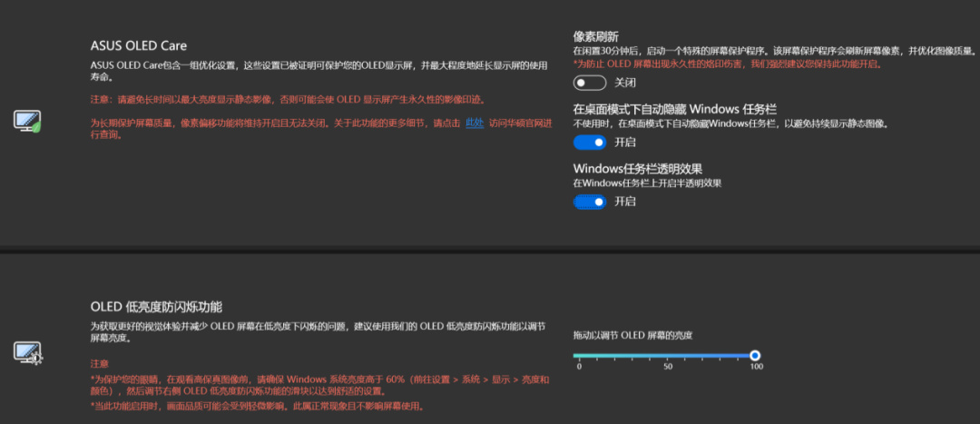Click the slider's 0 scale label
Image resolution: width=980 pixels, height=424 pixels.
tap(579, 367)
